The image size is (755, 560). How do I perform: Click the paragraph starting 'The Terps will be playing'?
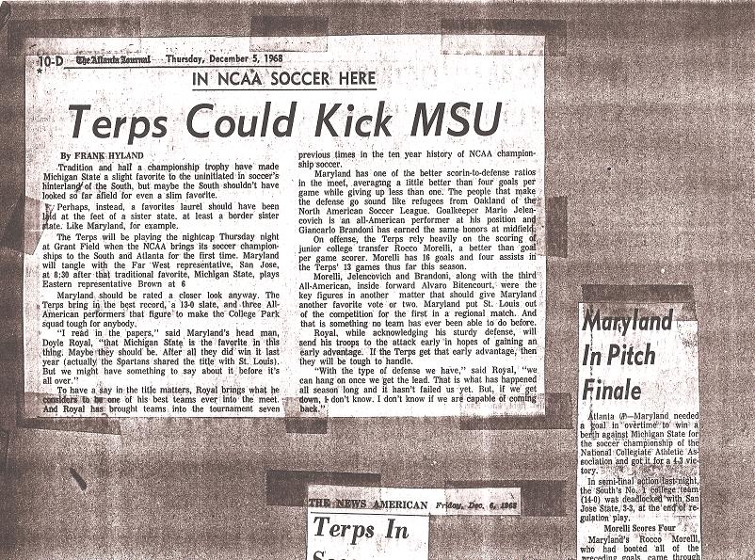click(160, 261)
